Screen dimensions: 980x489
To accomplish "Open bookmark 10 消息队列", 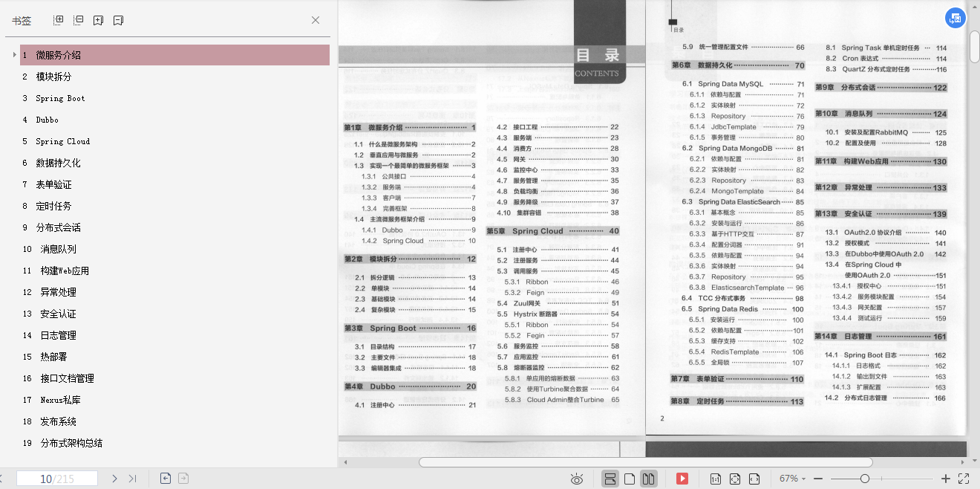I will [x=174, y=249].
